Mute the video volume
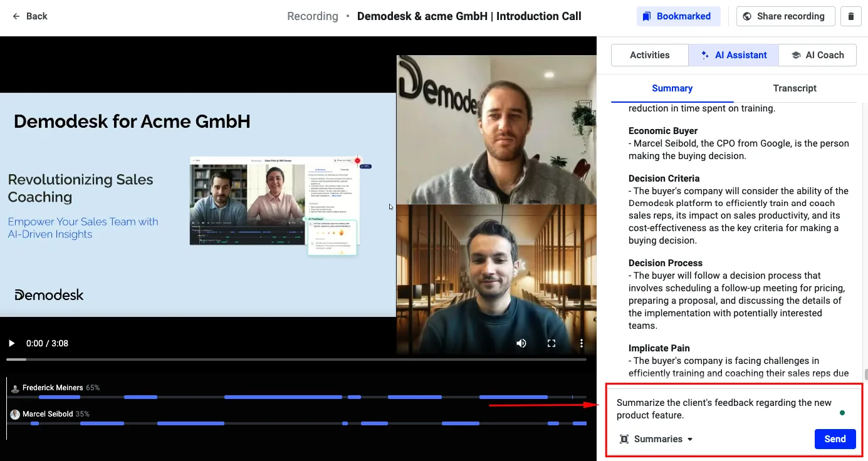The image size is (868, 461). pos(521,343)
